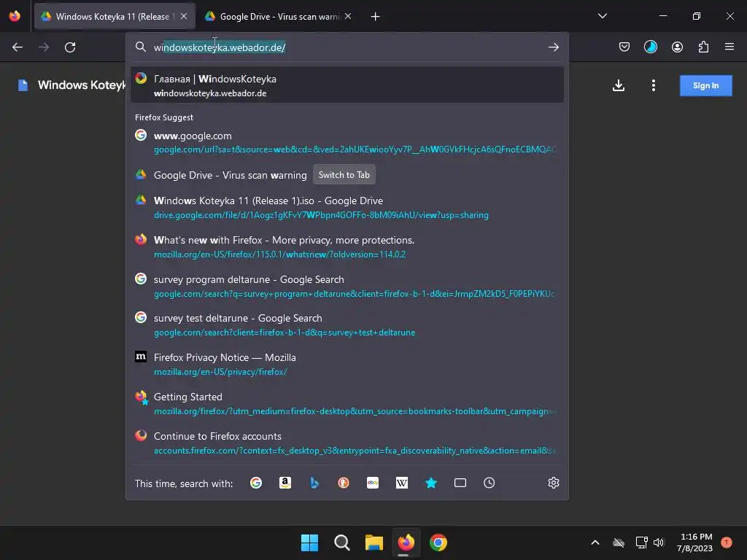
Task: Open a new tab with plus button
Action: [375, 17]
